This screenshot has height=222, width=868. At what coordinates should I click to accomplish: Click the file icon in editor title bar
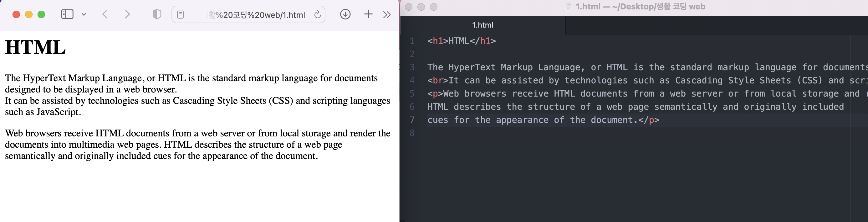[x=568, y=6]
